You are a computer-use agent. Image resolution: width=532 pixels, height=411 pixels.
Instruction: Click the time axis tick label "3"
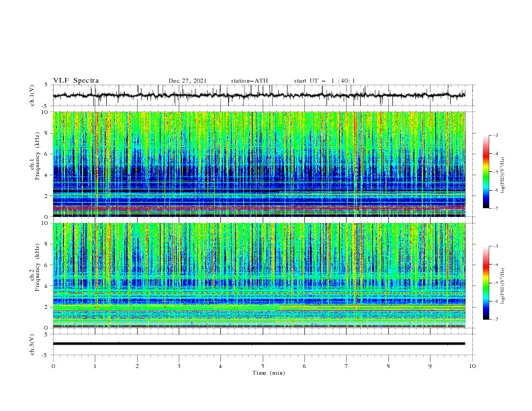point(179,366)
